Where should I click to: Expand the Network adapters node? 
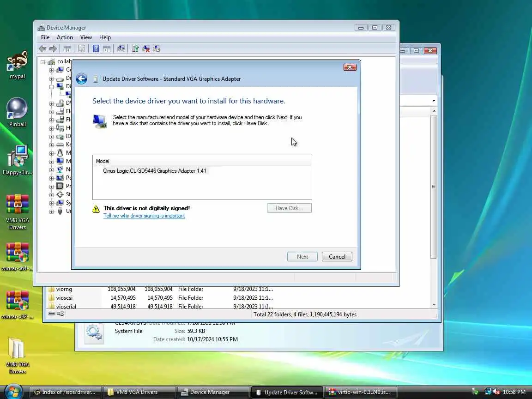(52, 169)
